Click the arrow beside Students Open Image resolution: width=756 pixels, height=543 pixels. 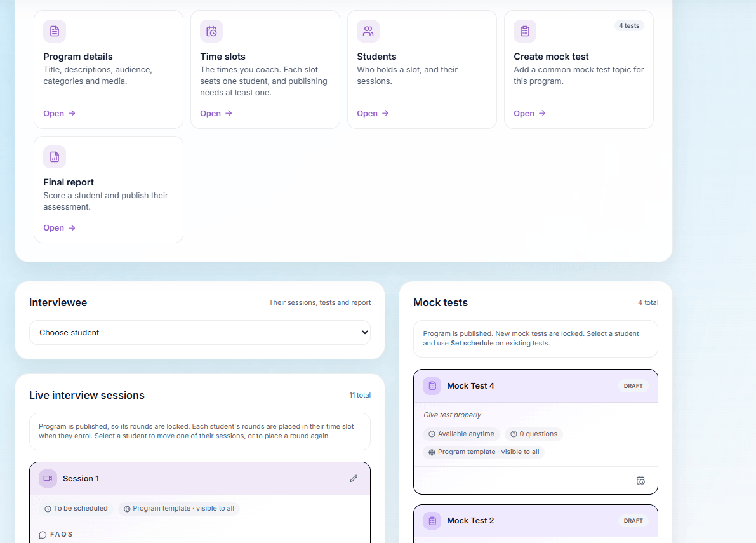[385, 113]
